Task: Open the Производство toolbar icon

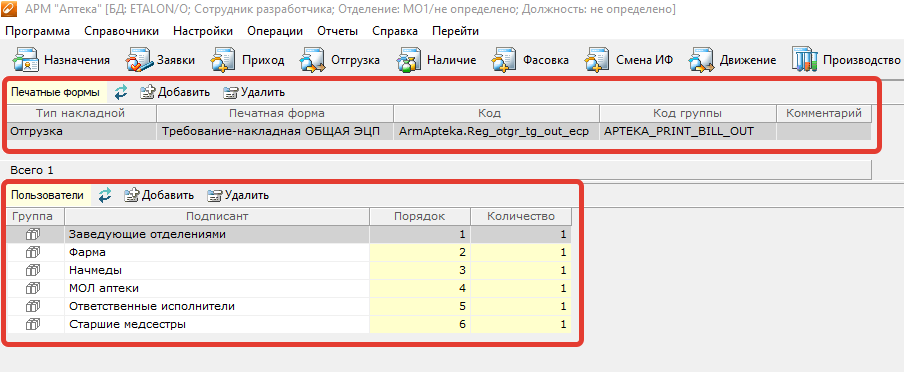Action: coord(804,60)
